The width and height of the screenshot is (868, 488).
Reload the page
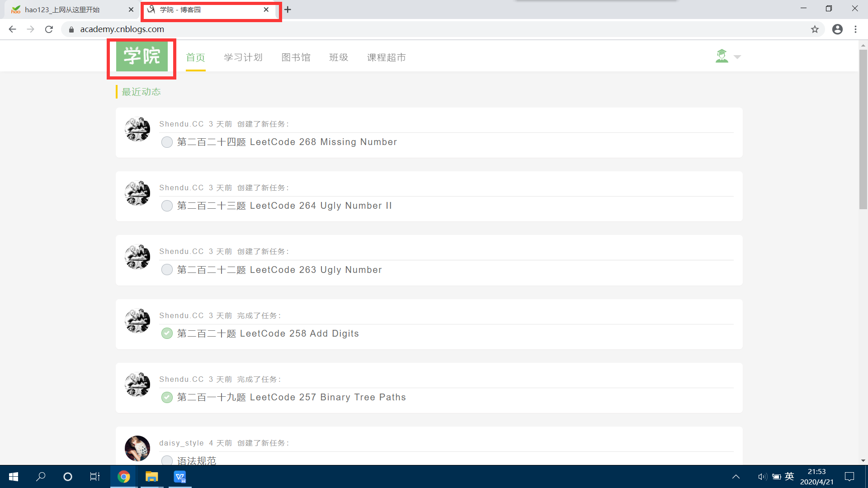click(49, 29)
